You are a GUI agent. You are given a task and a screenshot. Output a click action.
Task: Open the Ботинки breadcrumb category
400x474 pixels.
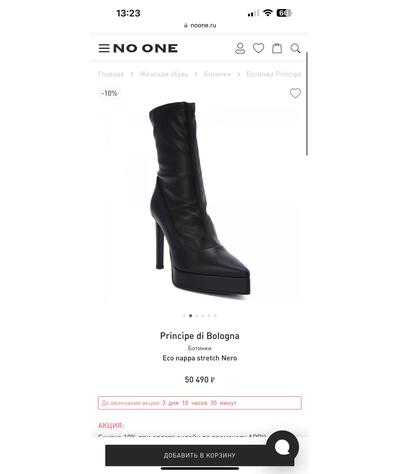[x=217, y=74]
